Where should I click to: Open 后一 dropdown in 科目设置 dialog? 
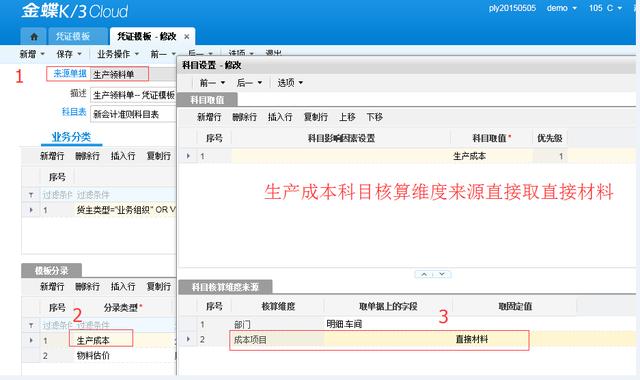tap(249, 83)
